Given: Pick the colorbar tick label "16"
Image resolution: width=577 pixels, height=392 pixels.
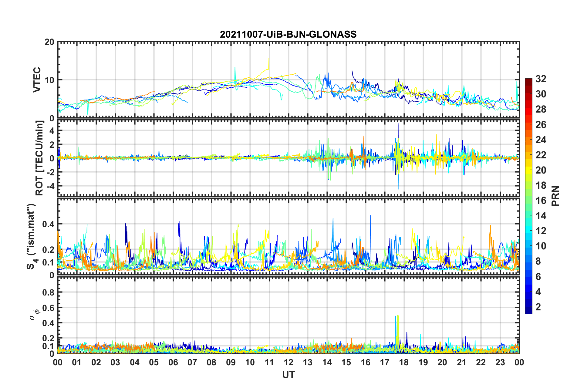Looking at the screenshot, I should [541, 201].
